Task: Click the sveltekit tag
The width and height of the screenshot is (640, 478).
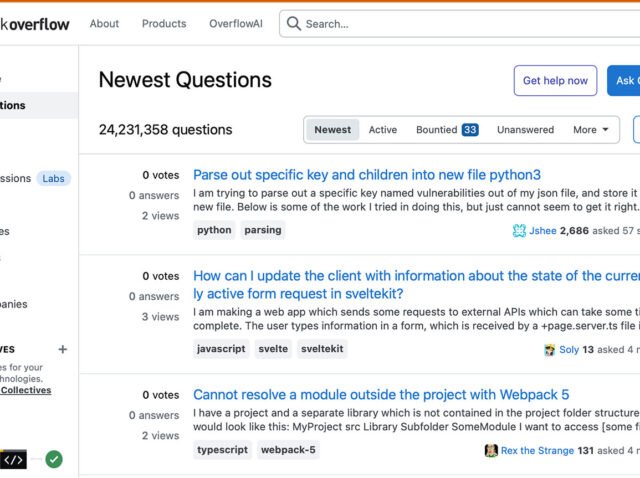Action: [322, 349]
